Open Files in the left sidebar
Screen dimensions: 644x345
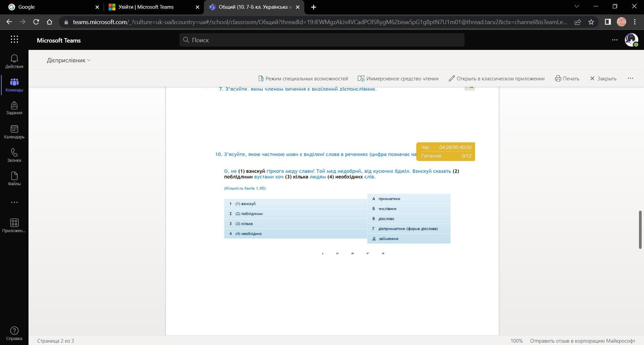click(14, 179)
